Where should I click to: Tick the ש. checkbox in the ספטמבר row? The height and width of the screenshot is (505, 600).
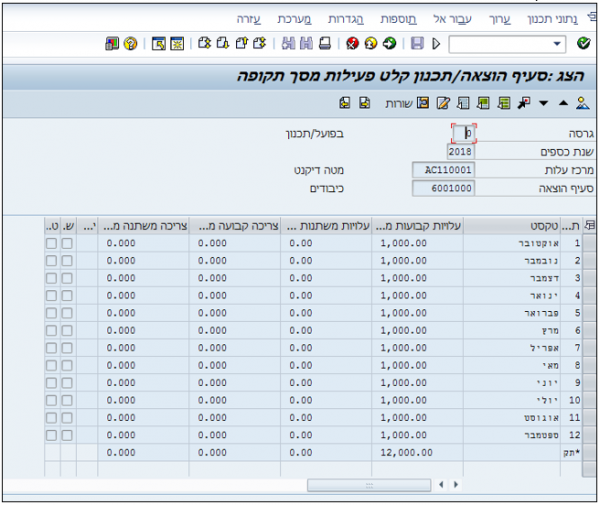pos(67,435)
